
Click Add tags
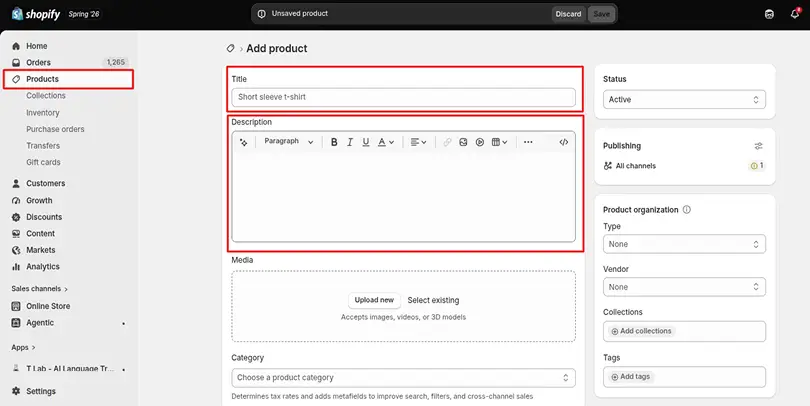631,377
